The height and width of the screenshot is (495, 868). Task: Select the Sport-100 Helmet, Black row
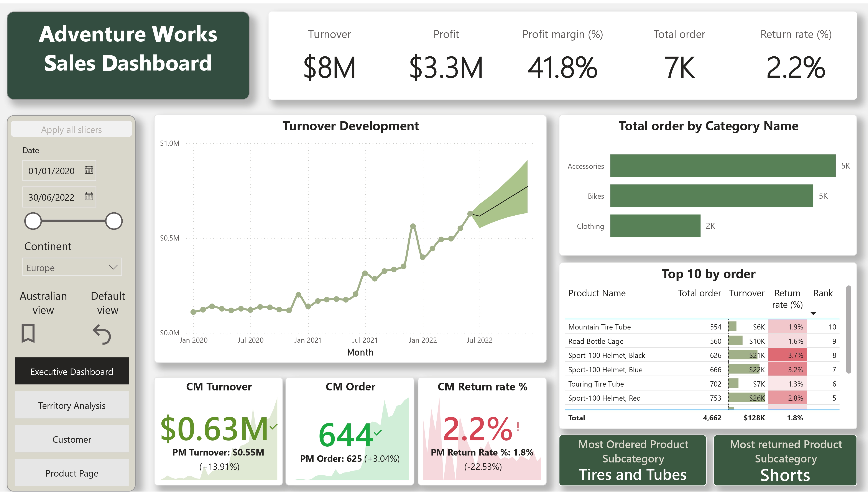(x=702, y=355)
